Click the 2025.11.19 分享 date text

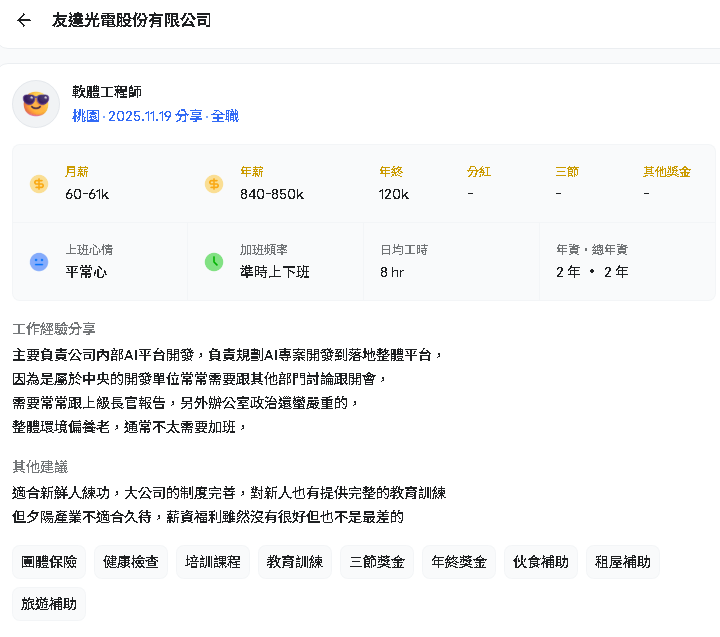pyautogui.click(x=155, y=116)
